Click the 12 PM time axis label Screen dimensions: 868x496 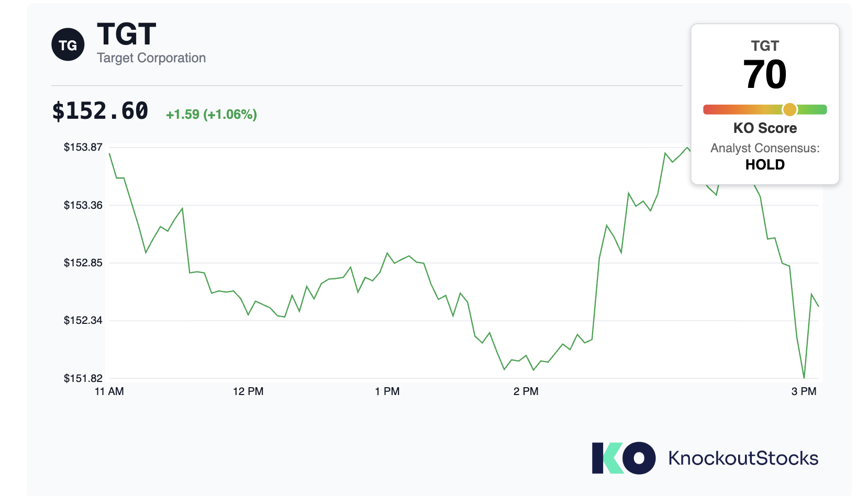[x=248, y=391]
